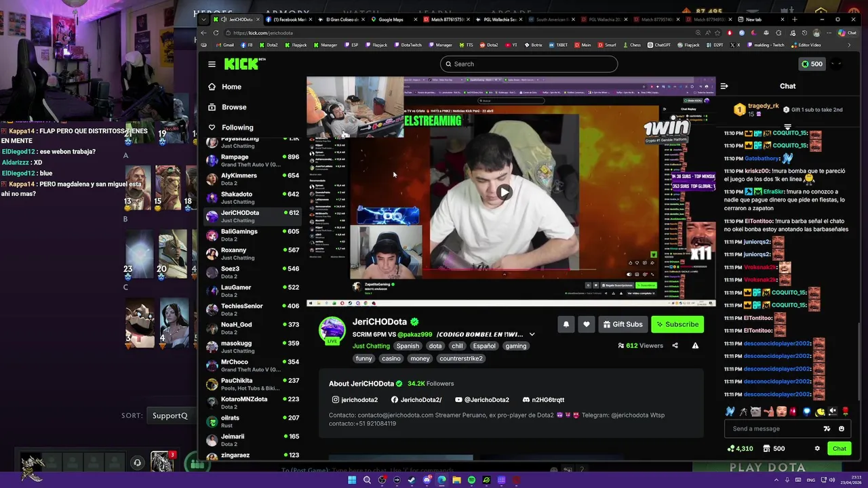The image size is (868, 488).
Task: Report the stream with warning triangle icon
Action: [x=695, y=346]
